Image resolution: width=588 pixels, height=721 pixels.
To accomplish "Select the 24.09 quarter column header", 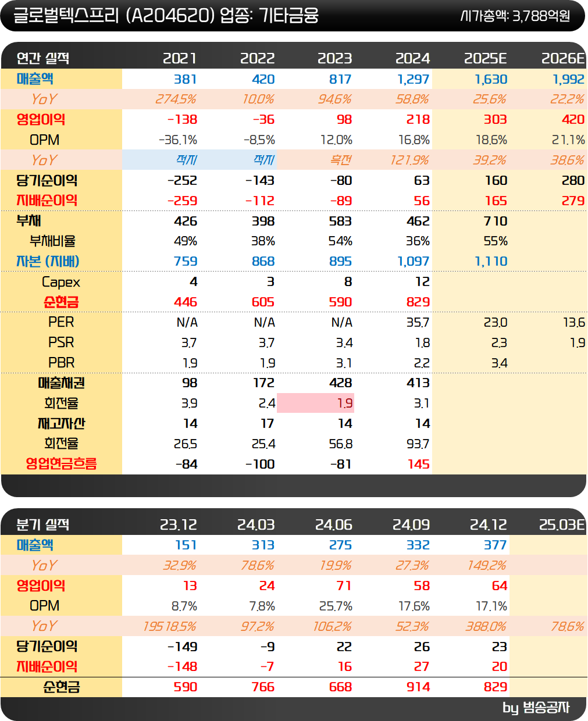I will click(411, 524).
